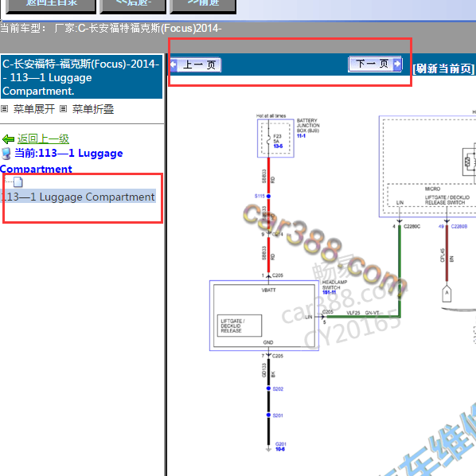The height and width of the screenshot is (476, 476).
Task: Click the C2280B connector label
Action: click(459, 227)
